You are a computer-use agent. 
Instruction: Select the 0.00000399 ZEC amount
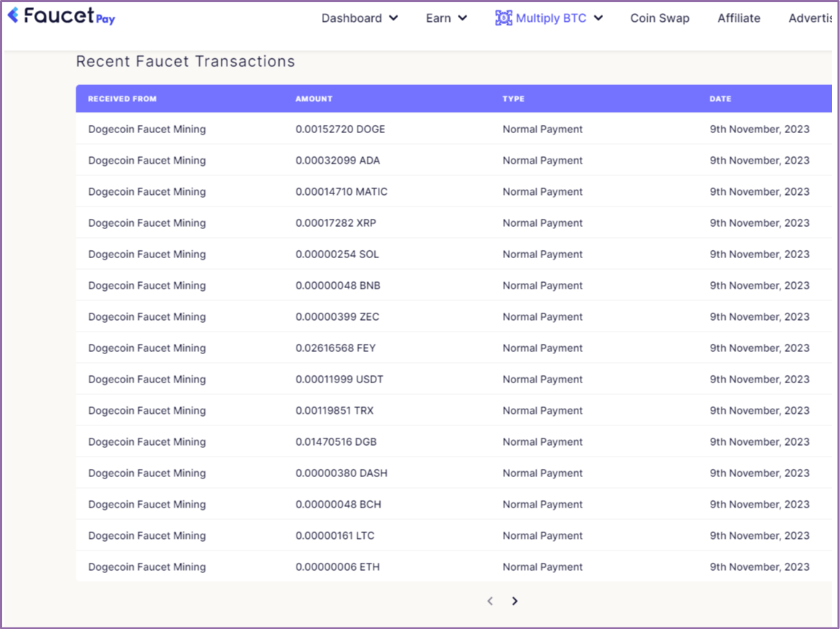pyautogui.click(x=337, y=317)
